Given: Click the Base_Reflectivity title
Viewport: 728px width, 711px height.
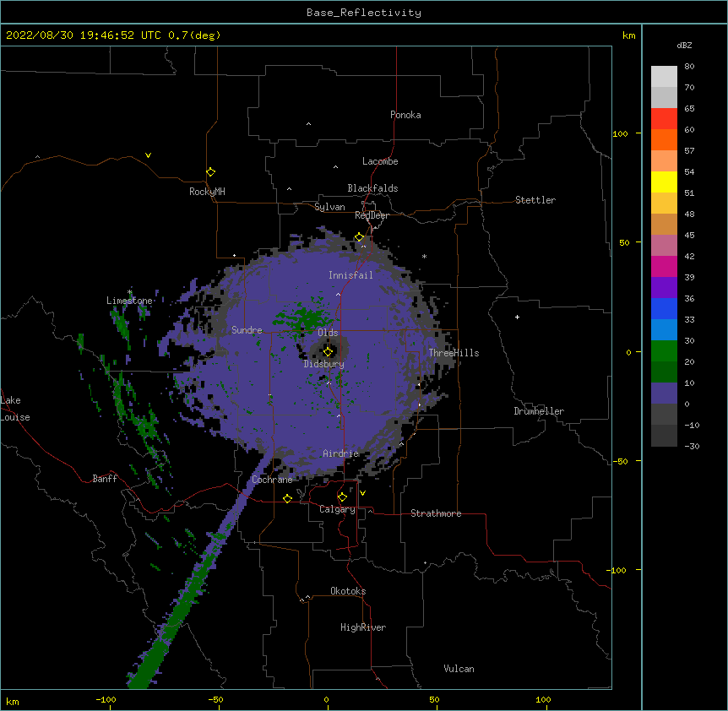Looking at the screenshot, I should pyautogui.click(x=364, y=13).
